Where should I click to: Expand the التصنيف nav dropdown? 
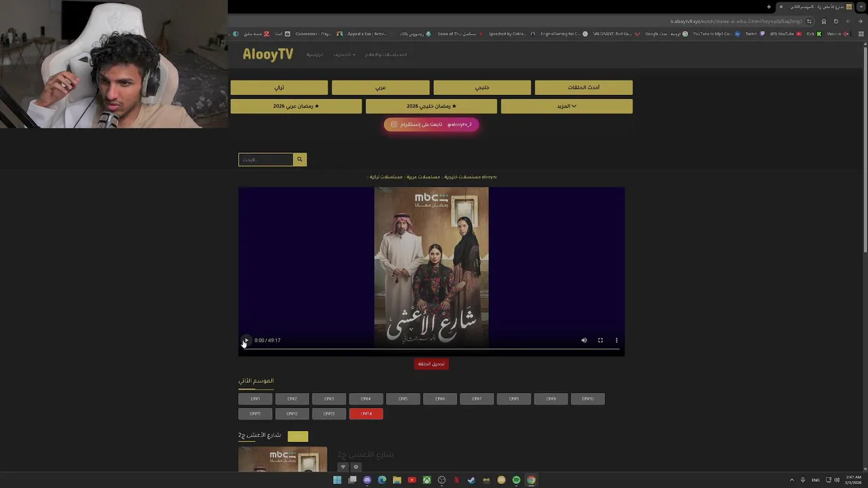[344, 54]
